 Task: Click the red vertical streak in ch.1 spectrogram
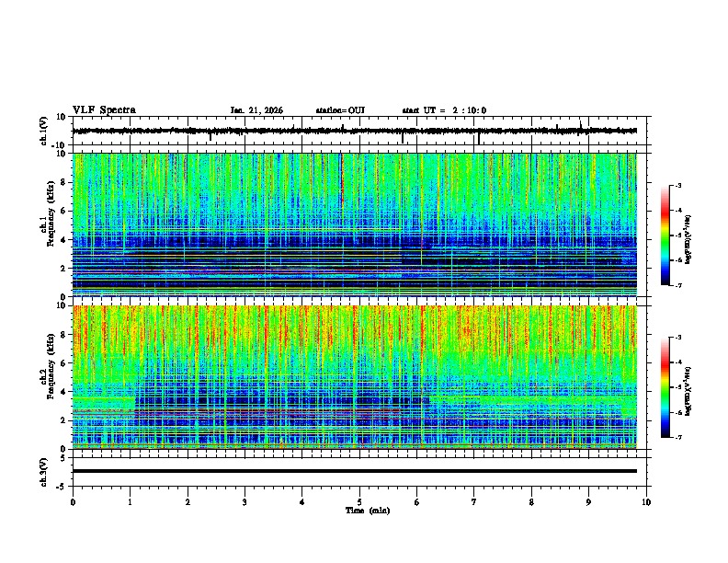tap(341, 178)
